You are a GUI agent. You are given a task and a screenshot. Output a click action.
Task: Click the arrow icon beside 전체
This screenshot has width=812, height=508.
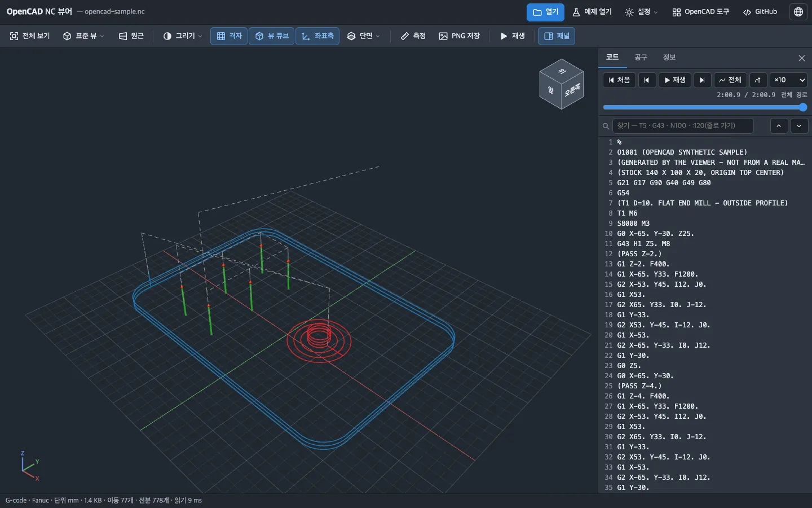coord(758,80)
